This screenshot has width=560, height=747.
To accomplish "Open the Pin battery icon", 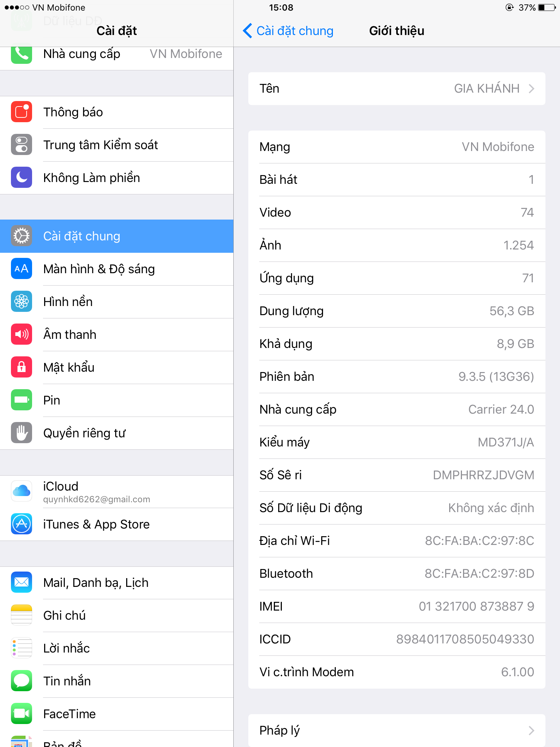I will pos(22,400).
